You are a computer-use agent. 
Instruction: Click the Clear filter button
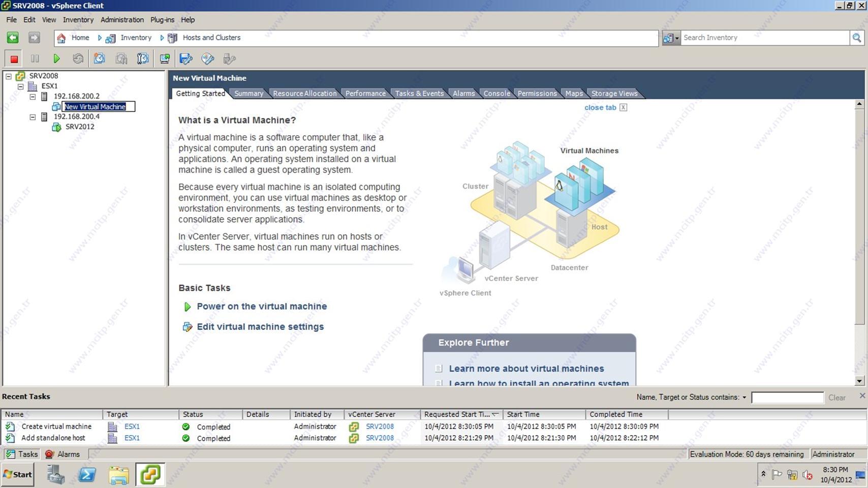[837, 398]
